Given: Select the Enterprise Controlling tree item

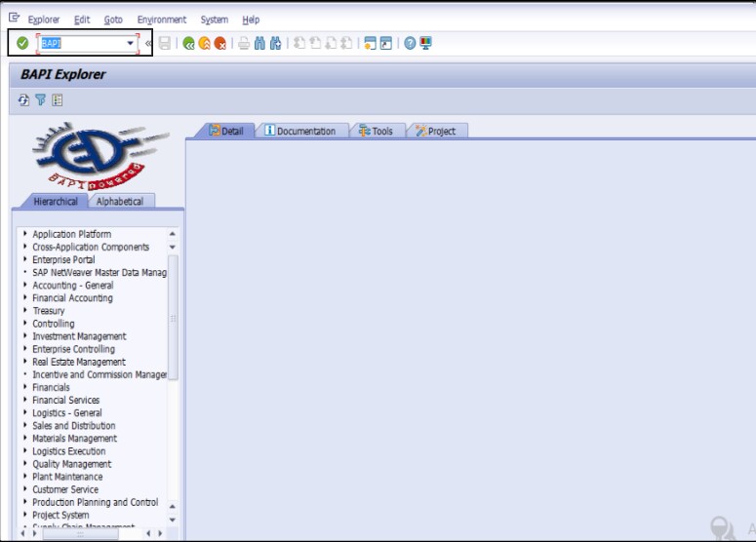Looking at the screenshot, I should (x=74, y=349).
